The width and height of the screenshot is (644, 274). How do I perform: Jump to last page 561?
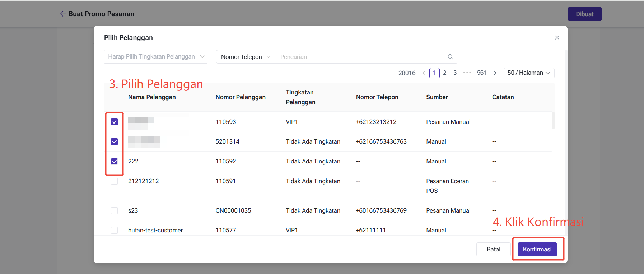point(481,73)
